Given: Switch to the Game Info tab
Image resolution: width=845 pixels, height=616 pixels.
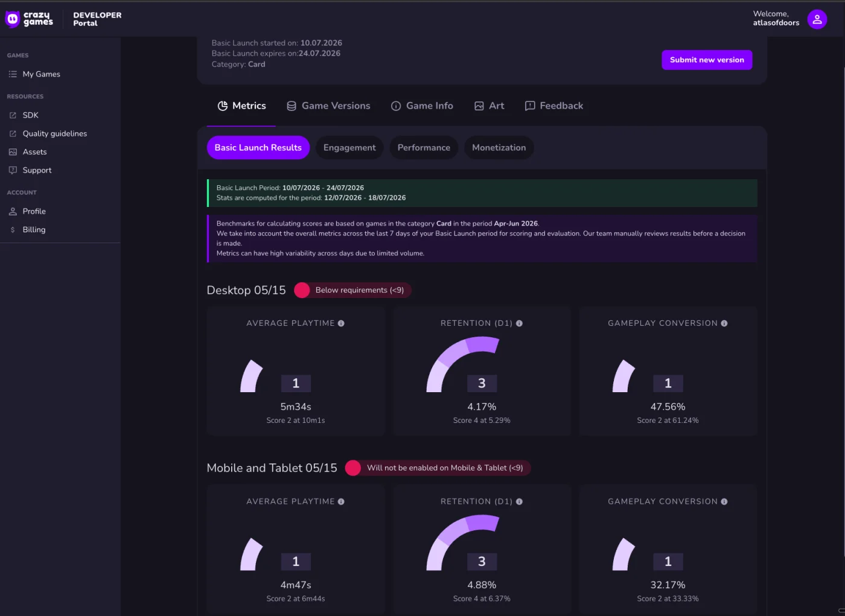Looking at the screenshot, I should click(x=422, y=106).
